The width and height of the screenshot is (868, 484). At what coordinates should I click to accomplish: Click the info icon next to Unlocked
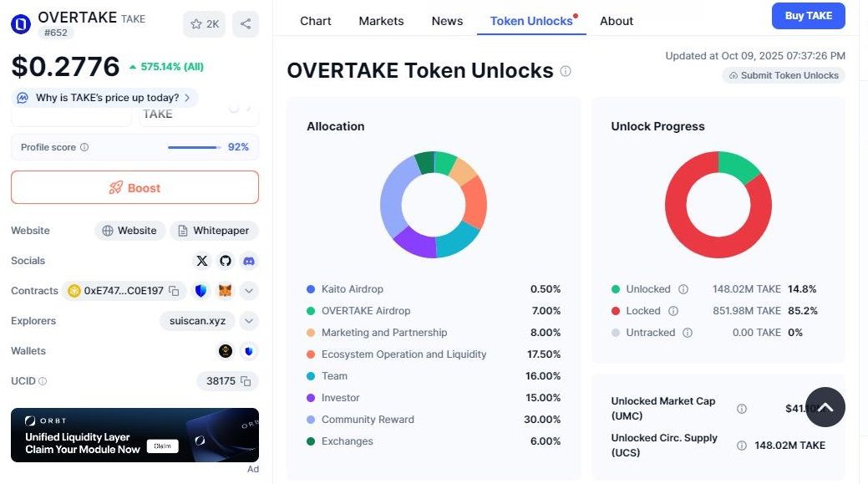pos(683,289)
